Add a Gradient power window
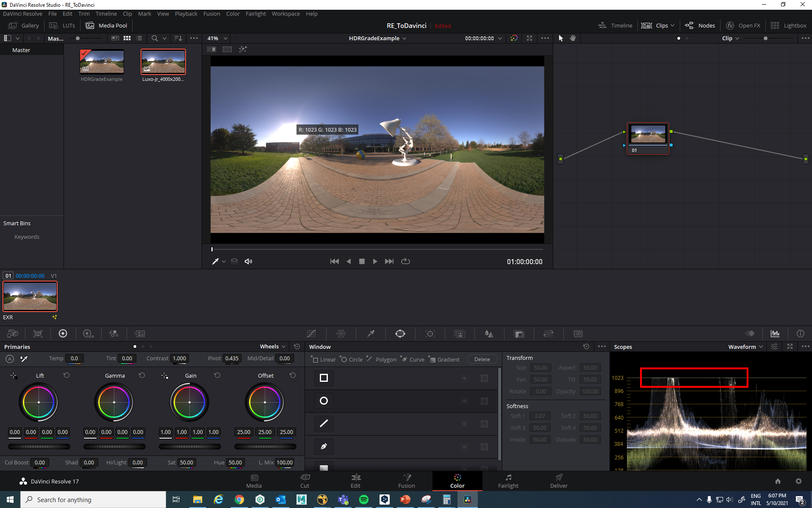 pos(444,359)
